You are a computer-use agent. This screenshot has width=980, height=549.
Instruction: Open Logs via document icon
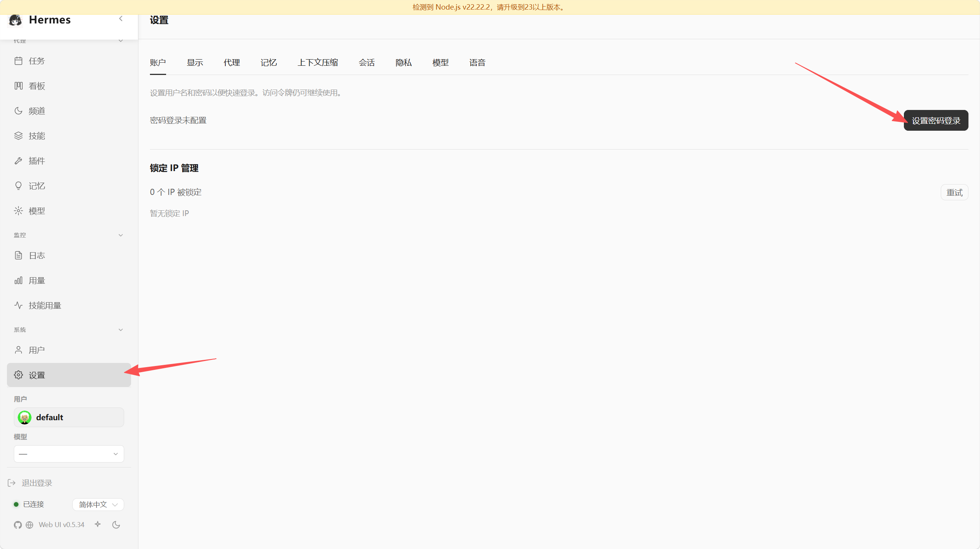click(18, 255)
